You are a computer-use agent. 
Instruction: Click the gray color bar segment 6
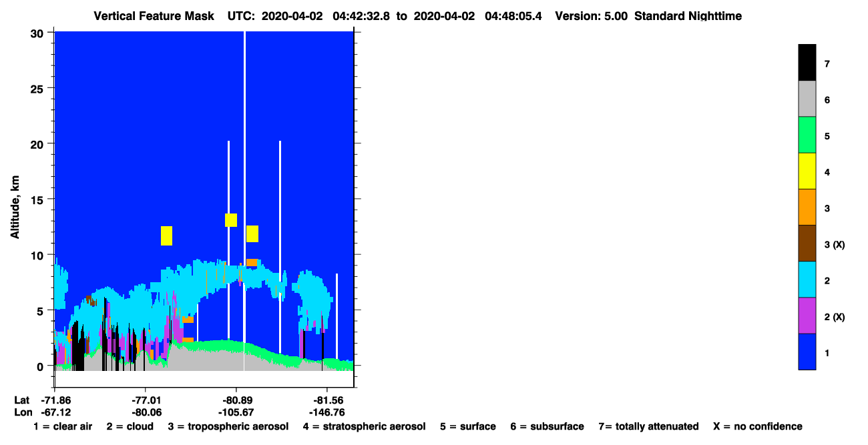[807, 99]
